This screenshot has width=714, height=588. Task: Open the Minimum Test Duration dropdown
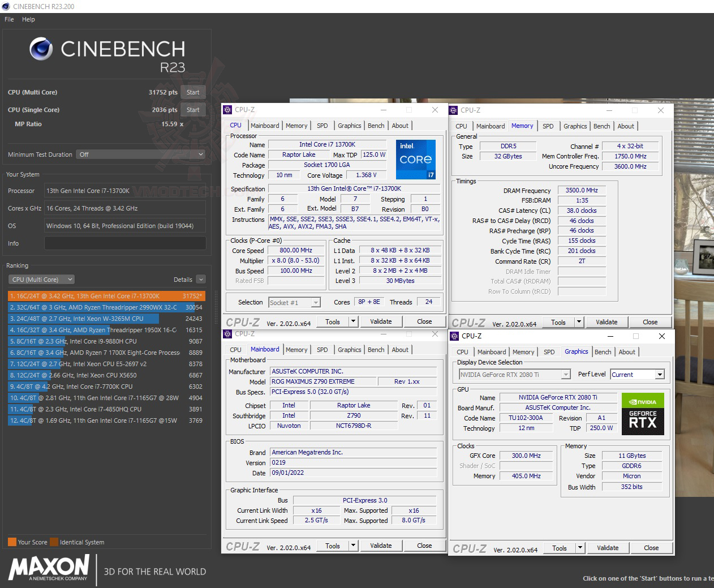[141, 154]
